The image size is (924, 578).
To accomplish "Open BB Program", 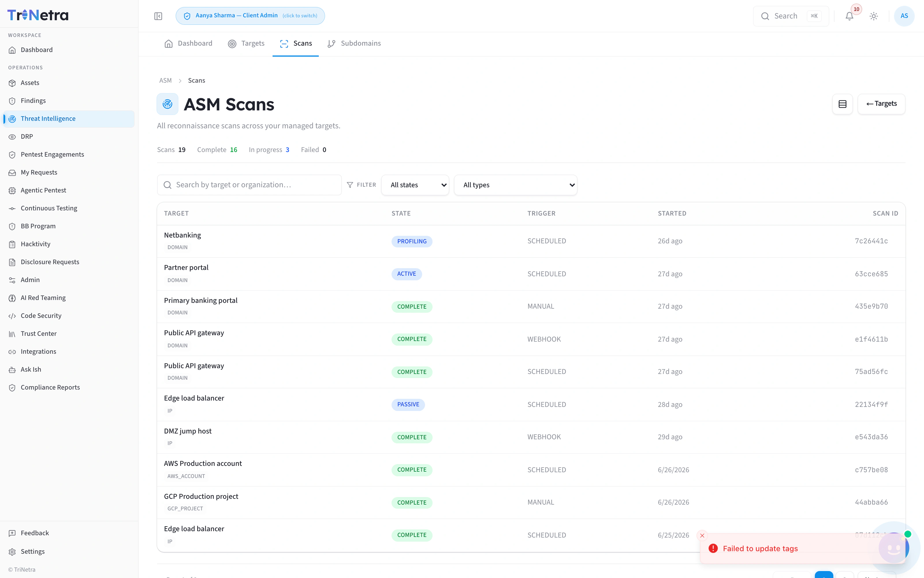I will [x=69, y=226].
